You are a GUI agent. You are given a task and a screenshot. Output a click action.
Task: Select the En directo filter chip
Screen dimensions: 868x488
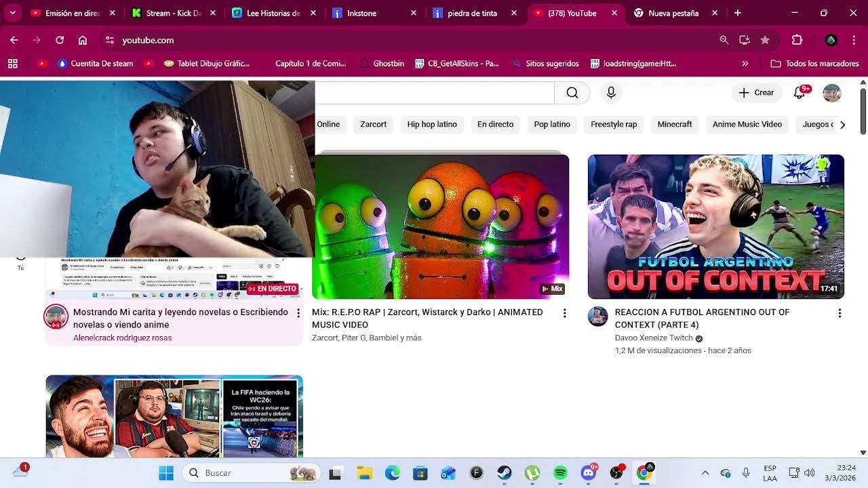click(495, 125)
